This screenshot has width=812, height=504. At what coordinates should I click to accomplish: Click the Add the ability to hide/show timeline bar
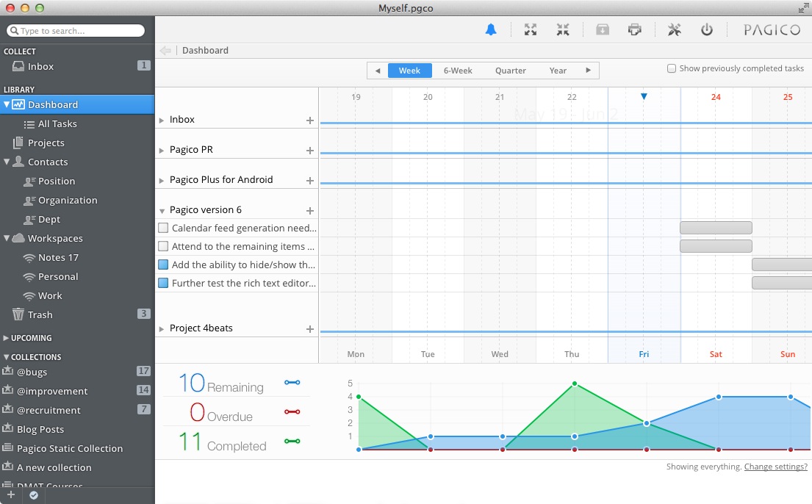(782, 264)
